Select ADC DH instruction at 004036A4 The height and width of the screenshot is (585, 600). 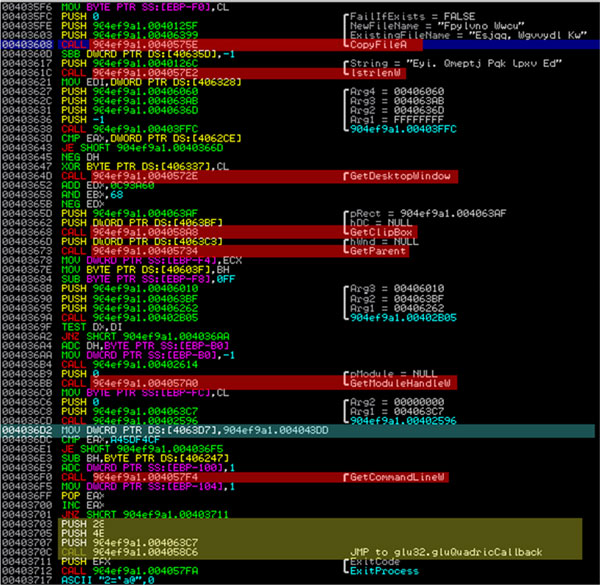[145, 346]
